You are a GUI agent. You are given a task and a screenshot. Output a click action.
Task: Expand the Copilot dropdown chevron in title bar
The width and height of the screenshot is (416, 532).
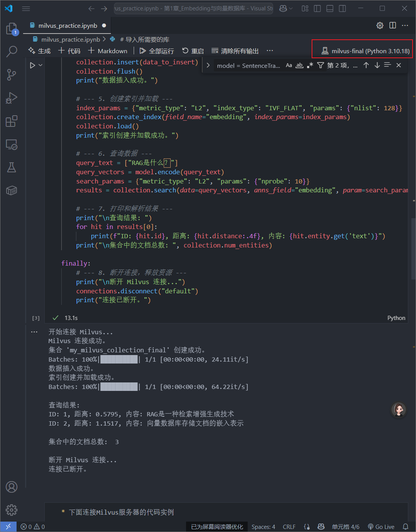[x=291, y=8]
